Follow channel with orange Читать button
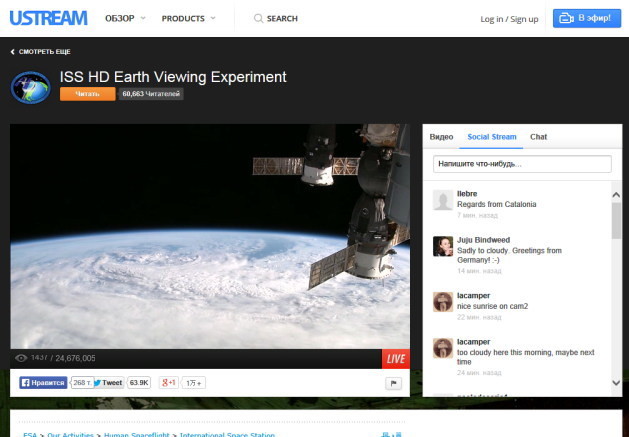This screenshot has height=437, width=629. 87,94
